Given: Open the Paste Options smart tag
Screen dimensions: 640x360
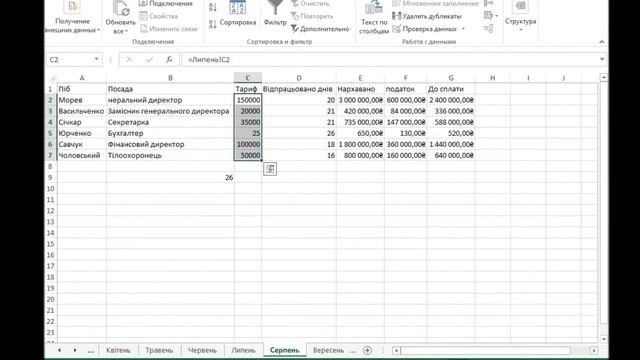Looking at the screenshot, I should (270, 169).
